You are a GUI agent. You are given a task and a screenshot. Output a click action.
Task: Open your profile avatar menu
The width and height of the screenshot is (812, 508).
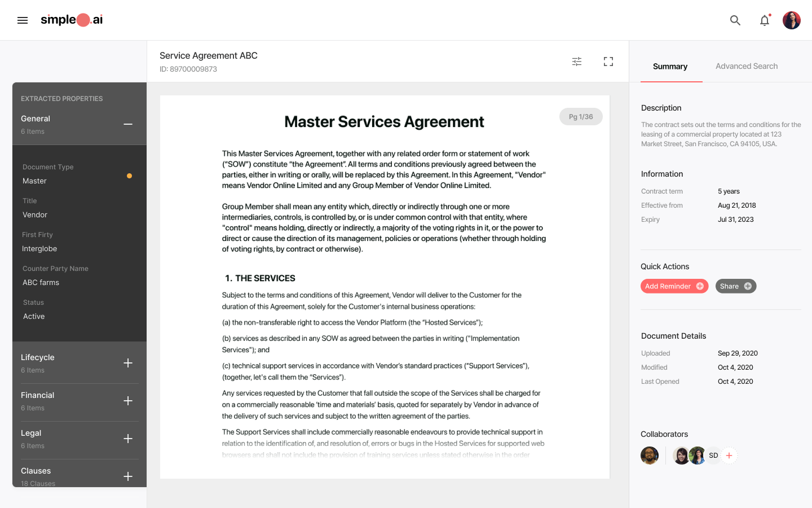(x=791, y=20)
